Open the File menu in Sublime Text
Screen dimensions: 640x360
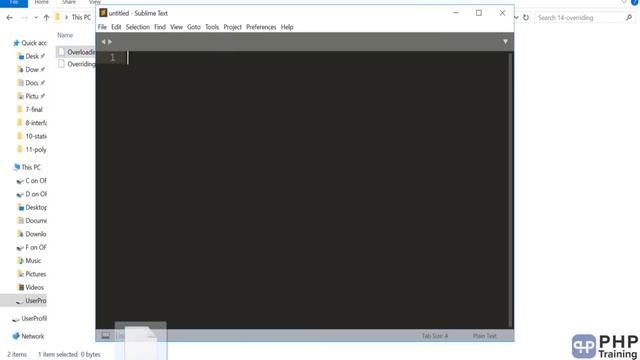[102, 27]
